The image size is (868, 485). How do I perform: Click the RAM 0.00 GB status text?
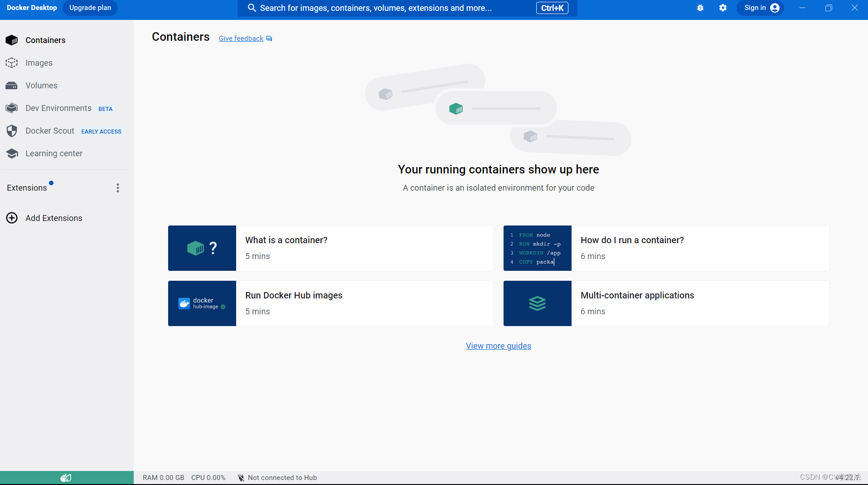coord(164,477)
